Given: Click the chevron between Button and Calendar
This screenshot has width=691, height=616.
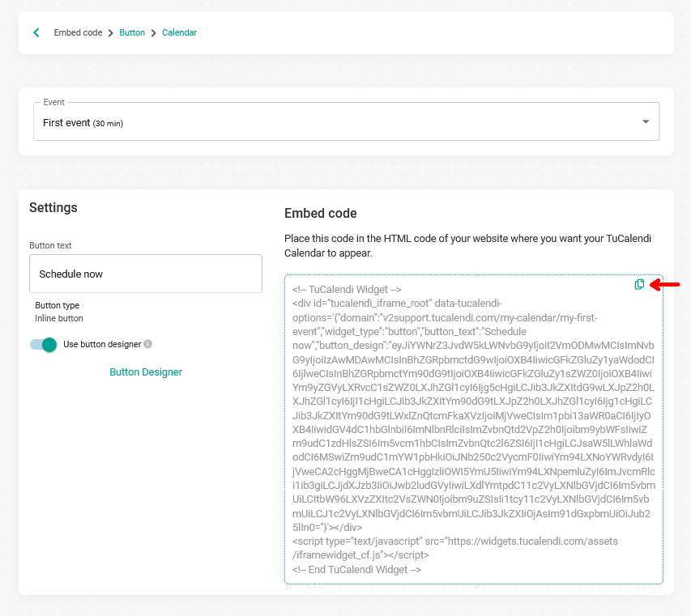Looking at the screenshot, I should pyautogui.click(x=153, y=33).
